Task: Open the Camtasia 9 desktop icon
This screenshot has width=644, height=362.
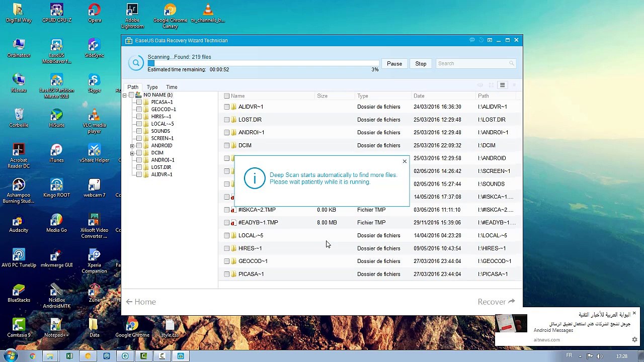Action: point(19,328)
